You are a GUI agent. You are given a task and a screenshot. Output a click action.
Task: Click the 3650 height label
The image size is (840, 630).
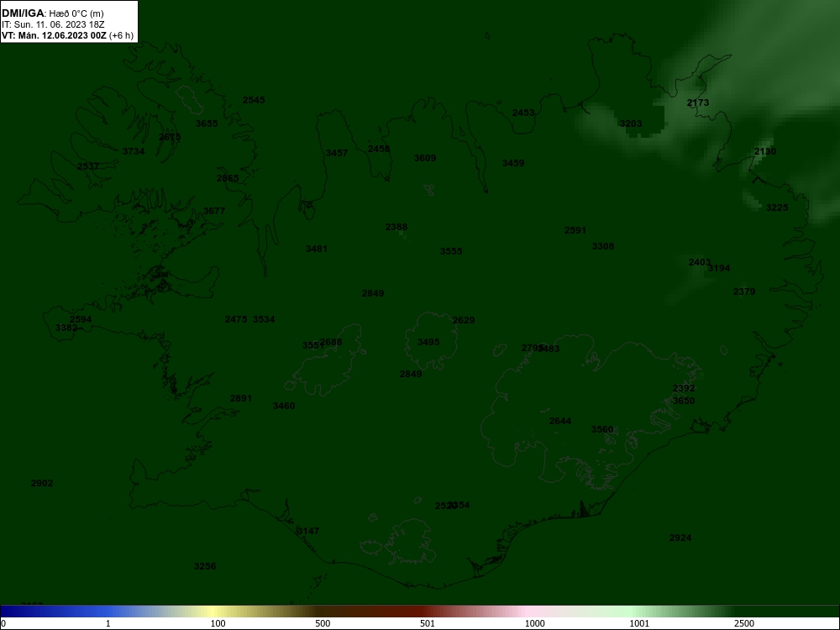point(684,401)
